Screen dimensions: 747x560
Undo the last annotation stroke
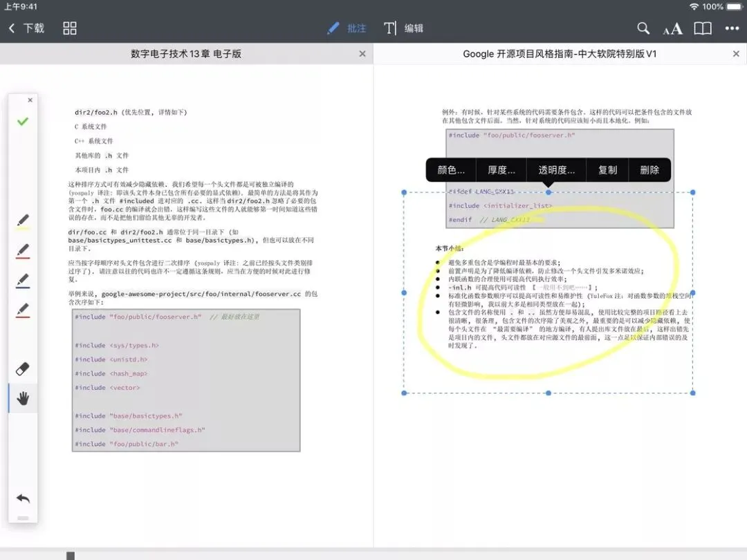click(x=23, y=498)
